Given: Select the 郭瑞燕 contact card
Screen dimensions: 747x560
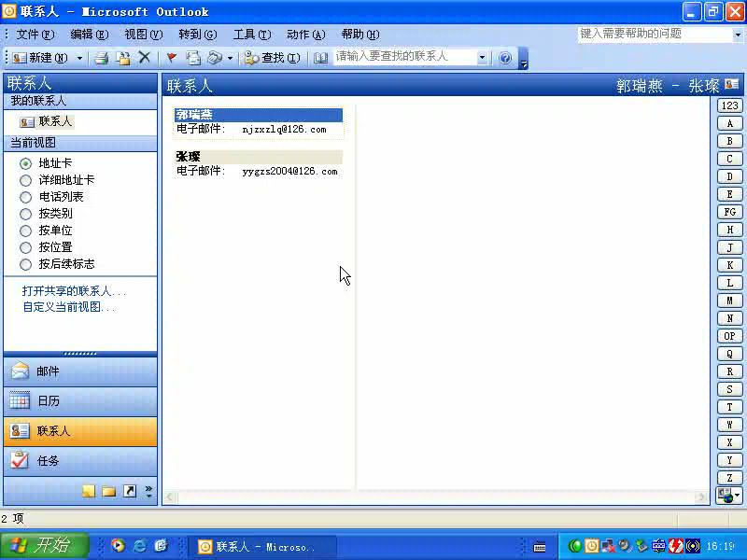Looking at the screenshot, I should pos(259,122).
